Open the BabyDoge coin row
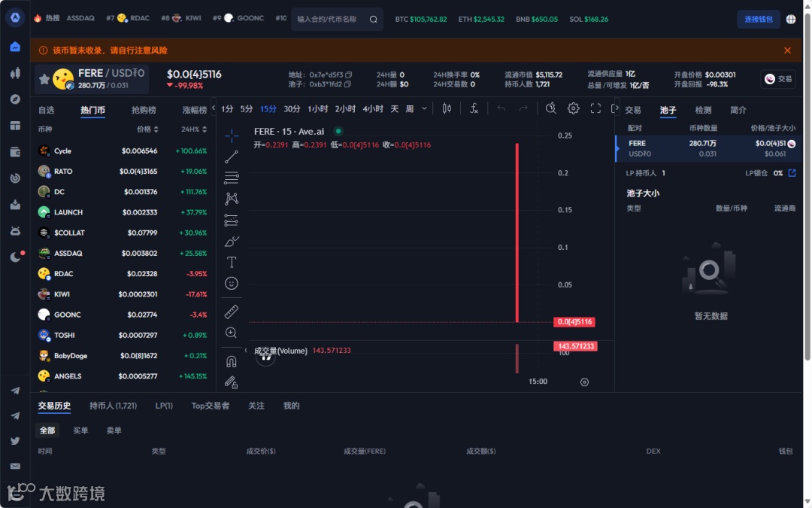Screen dimensions: 812x508 [x=123, y=355]
